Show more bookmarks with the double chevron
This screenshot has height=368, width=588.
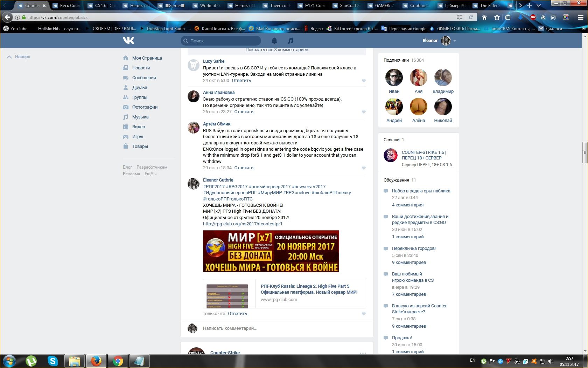point(584,28)
